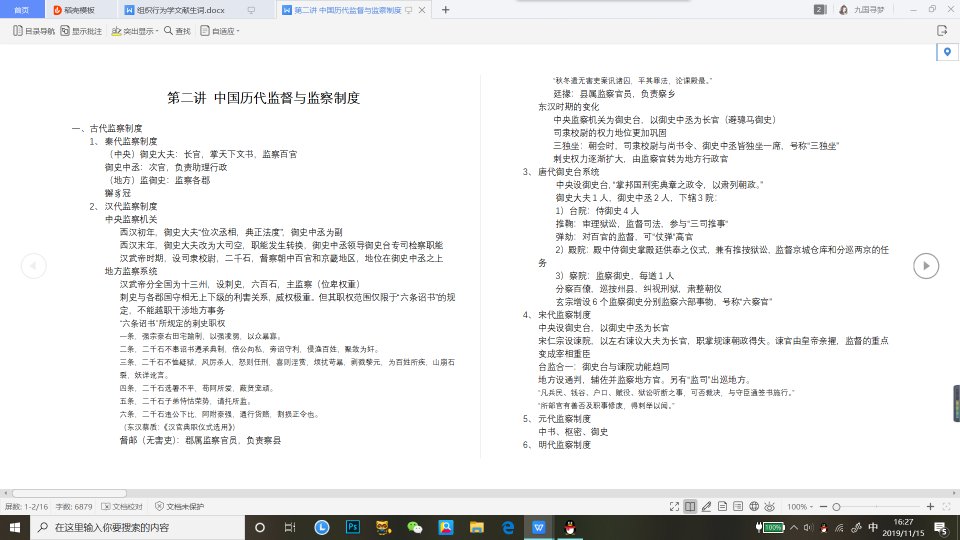
Task: Click the exit reading mode icon at top right
Action: click(x=942, y=31)
